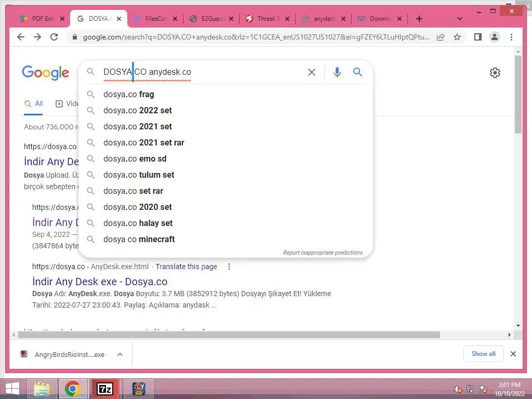532x399 pixels.
Task: Select the All search results tab
Action: [x=34, y=104]
